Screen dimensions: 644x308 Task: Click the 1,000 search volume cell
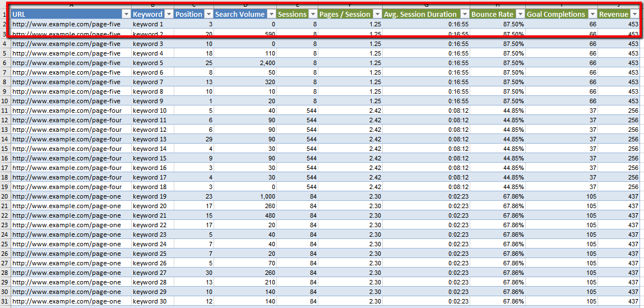coord(245,196)
